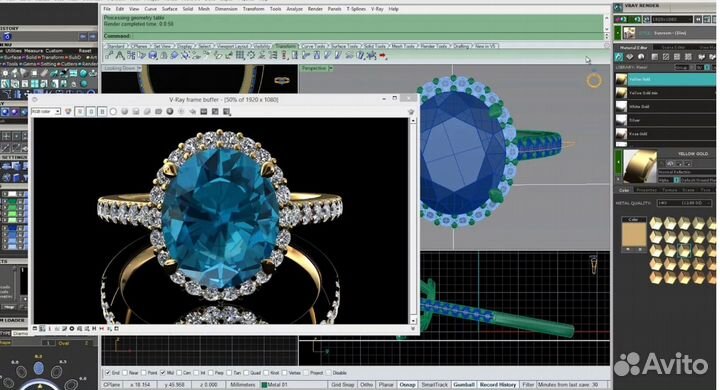Viewport: 720px width, 390px height.
Task: Click the switch-to-channel icon beside RGB dropdown
Action: 68,112
